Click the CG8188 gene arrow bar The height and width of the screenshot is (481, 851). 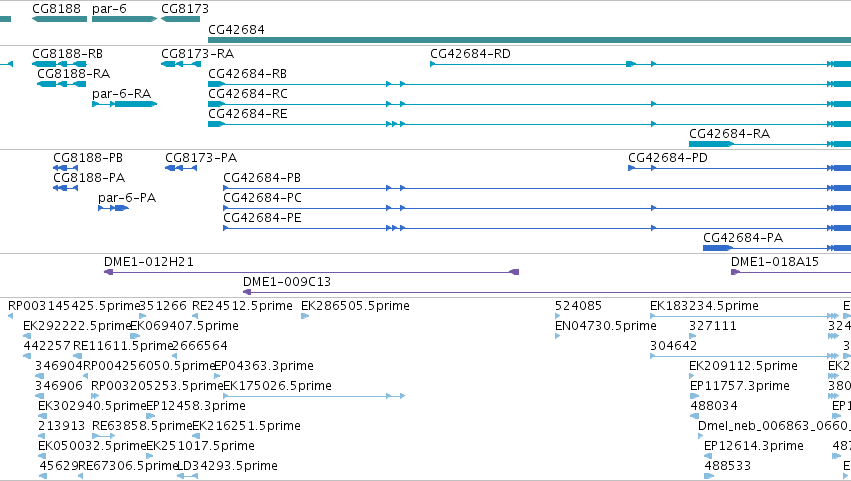click(x=59, y=19)
